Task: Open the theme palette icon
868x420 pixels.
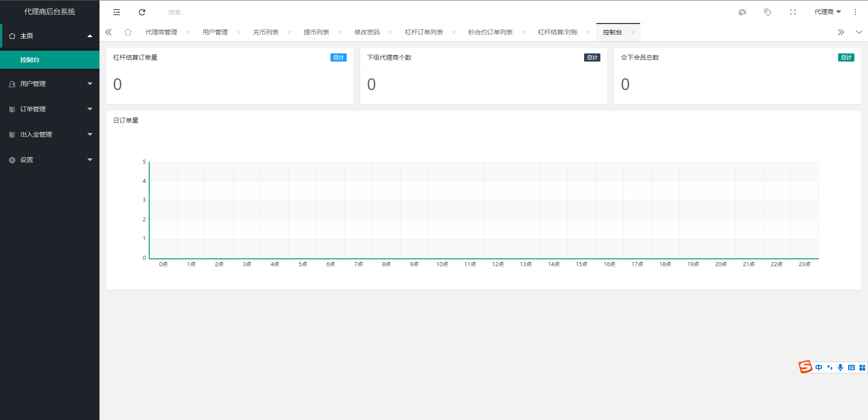Action: (x=742, y=12)
